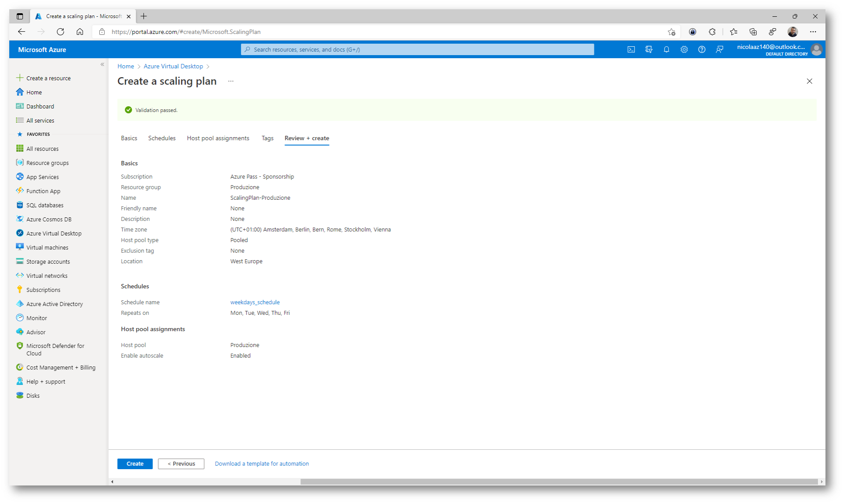The height and width of the screenshot is (504, 844).
Task: Open the Help question mark icon
Action: 701,49
